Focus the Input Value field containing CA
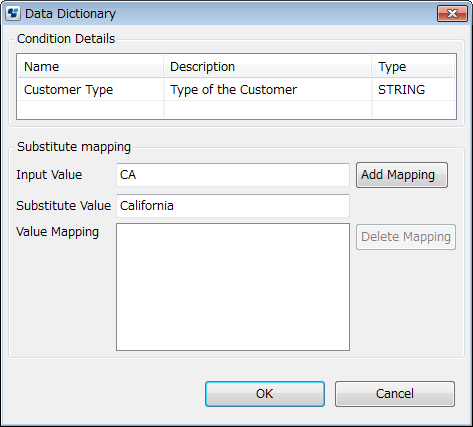The width and height of the screenshot is (473, 427). pyautogui.click(x=233, y=175)
